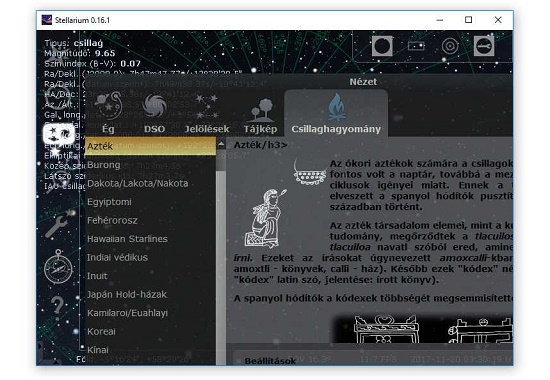The image size is (550, 380).
Task: Select the Tájkép landscape tab
Action: (260, 113)
